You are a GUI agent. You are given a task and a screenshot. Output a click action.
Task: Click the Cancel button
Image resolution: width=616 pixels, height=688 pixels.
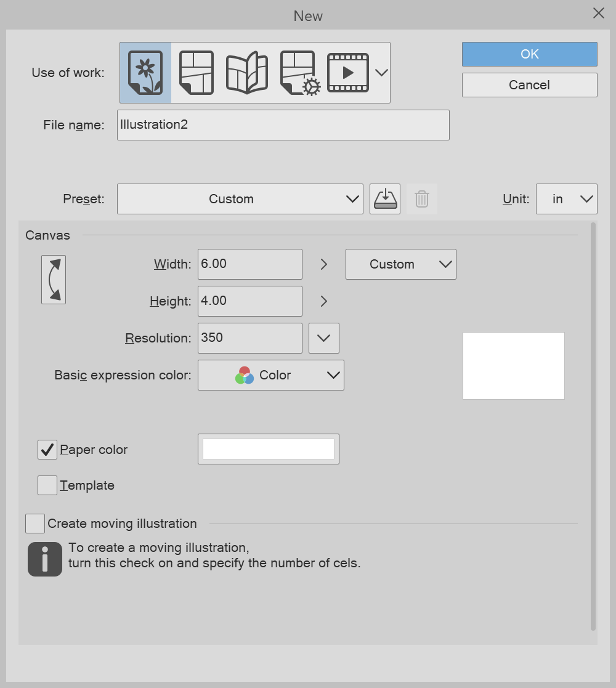[x=530, y=84]
